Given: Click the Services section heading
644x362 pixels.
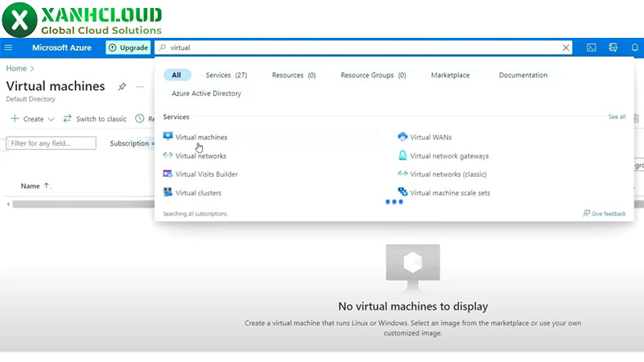Looking at the screenshot, I should click(176, 117).
